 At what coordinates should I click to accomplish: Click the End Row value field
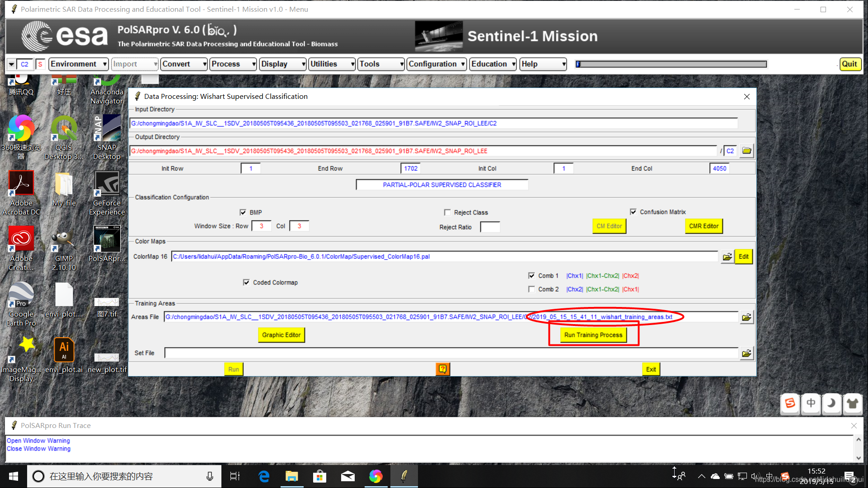(x=410, y=168)
